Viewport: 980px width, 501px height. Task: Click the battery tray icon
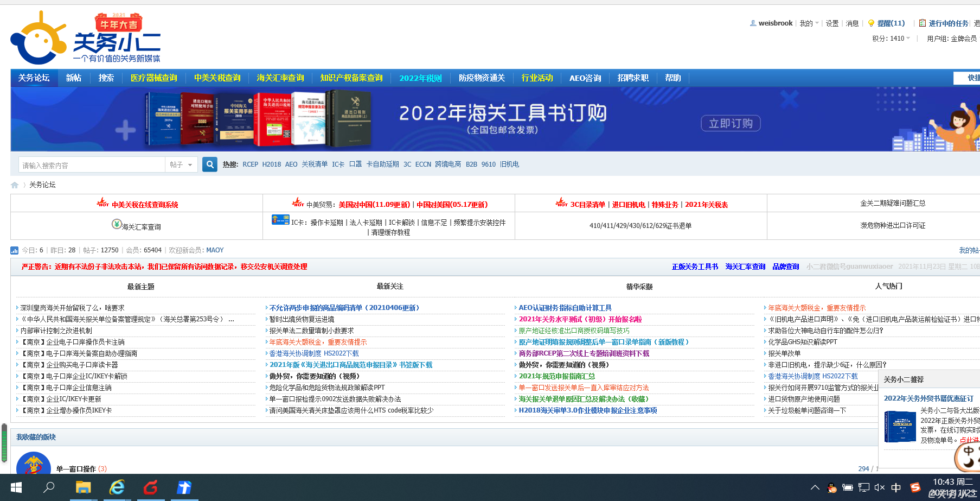coord(848,487)
